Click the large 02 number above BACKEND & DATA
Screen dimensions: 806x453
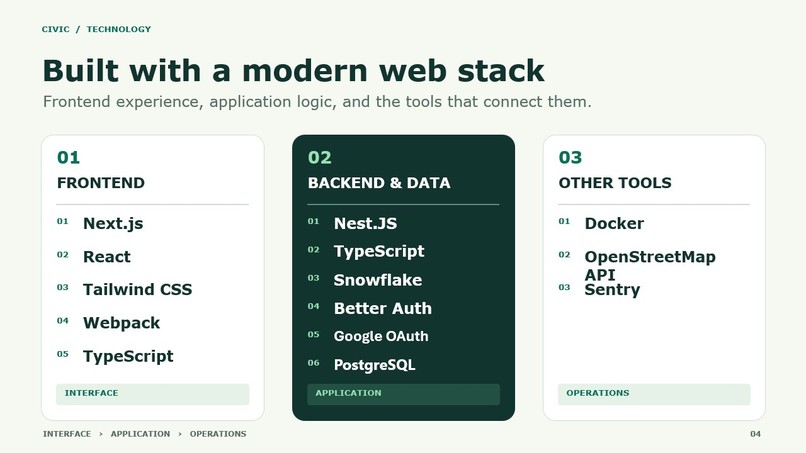[x=320, y=157]
